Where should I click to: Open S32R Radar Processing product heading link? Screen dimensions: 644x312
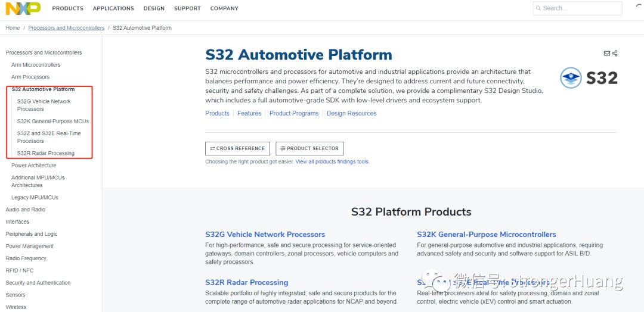click(x=246, y=282)
